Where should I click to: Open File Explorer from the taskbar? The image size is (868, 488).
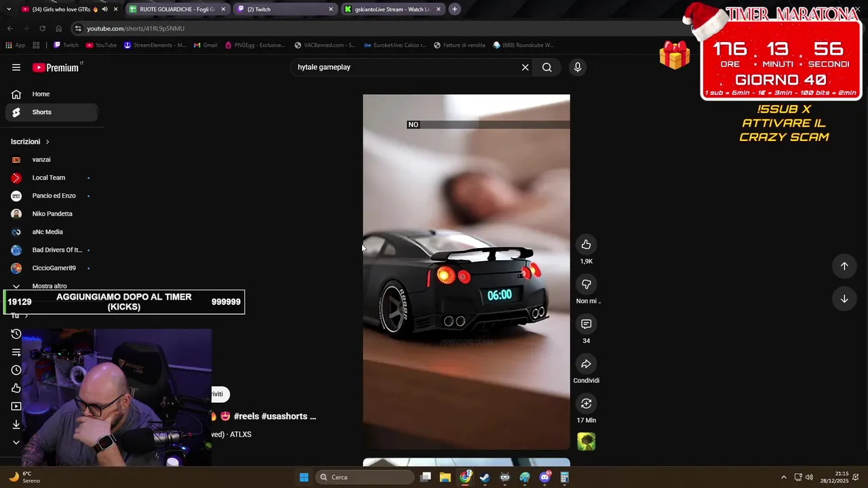click(445, 477)
